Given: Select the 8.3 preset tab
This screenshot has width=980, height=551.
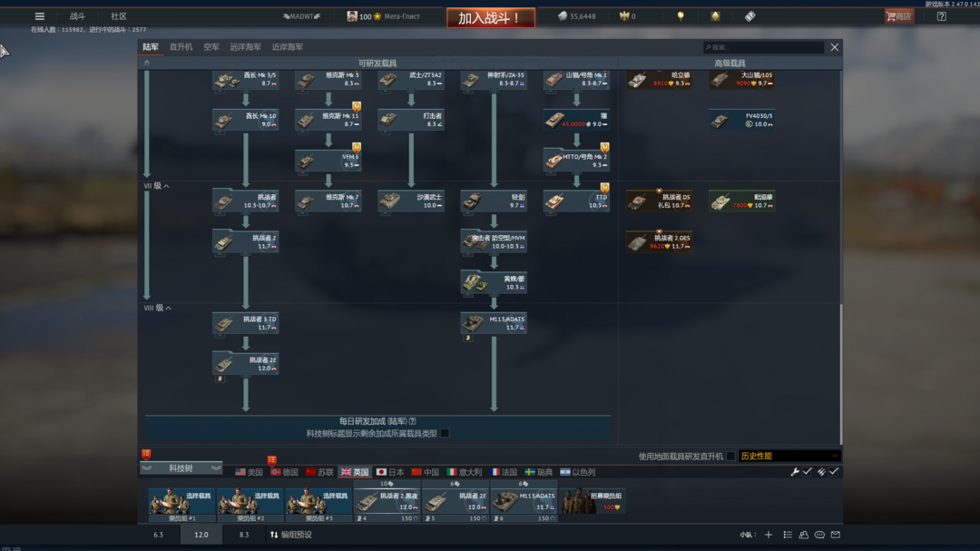Looking at the screenshot, I should [x=244, y=535].
